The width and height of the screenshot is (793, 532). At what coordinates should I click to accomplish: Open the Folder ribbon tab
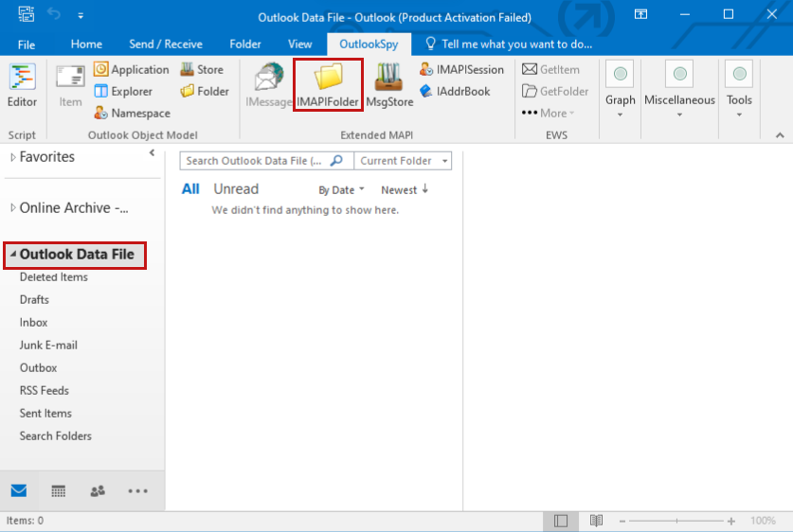pyautogui.click(x=245, y=44)
